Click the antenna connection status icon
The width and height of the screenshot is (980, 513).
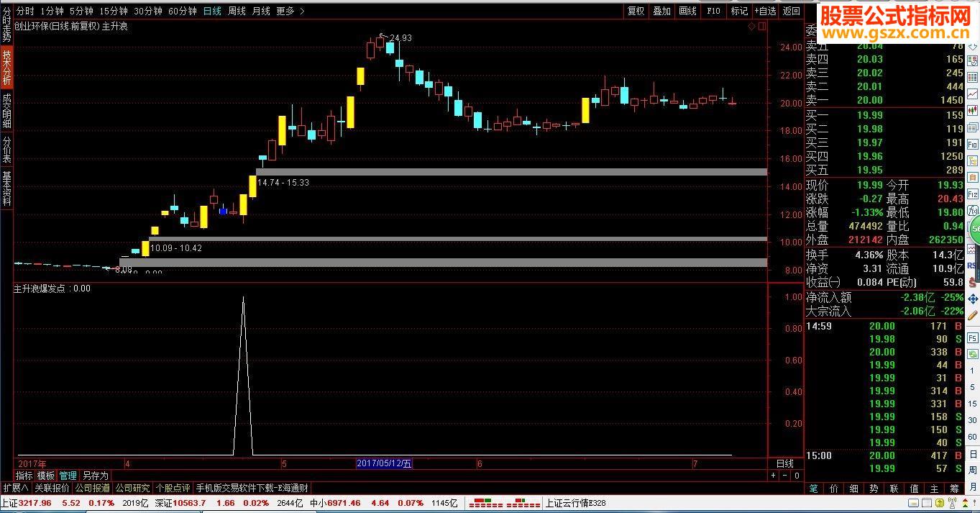coord(952,503)
